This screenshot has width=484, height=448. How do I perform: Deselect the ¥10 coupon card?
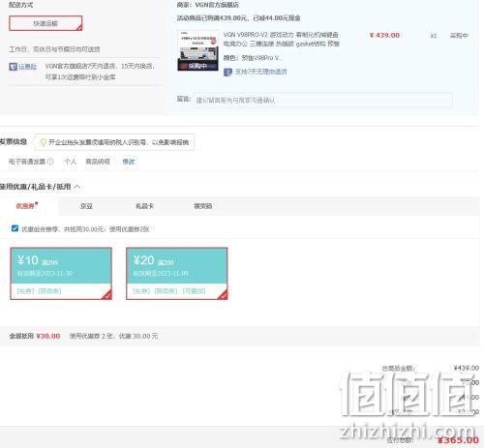click(61, 274)
